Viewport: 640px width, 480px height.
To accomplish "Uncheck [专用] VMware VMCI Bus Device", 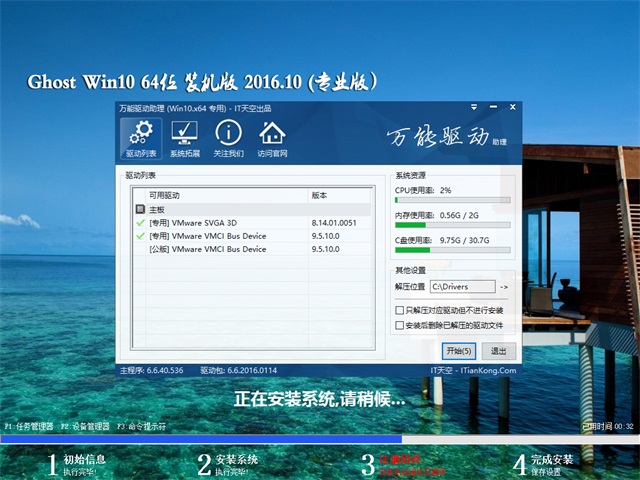I will pyautogui.click(x=140, y=236).
